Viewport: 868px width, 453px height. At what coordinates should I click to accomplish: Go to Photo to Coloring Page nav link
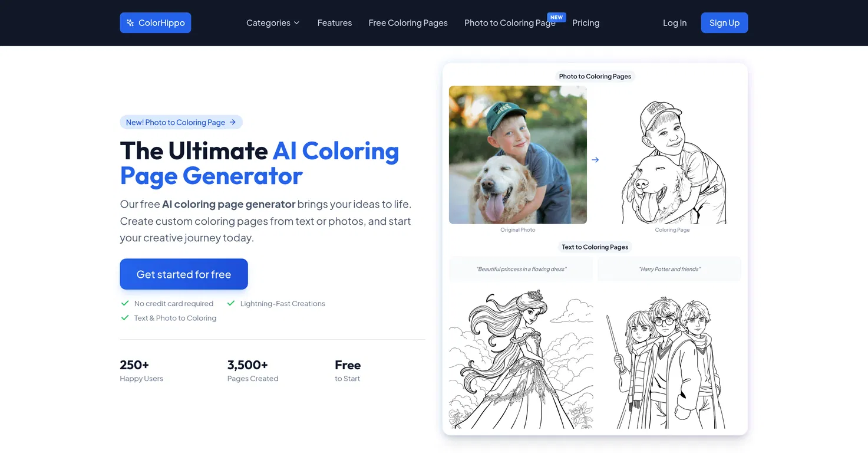point(510,23)
